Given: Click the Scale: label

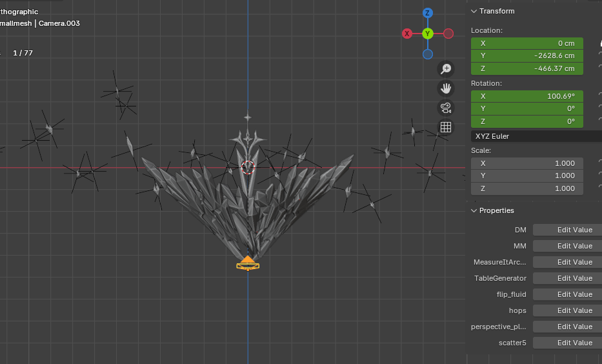Looking at the screenshot, I should pos(481,150).
